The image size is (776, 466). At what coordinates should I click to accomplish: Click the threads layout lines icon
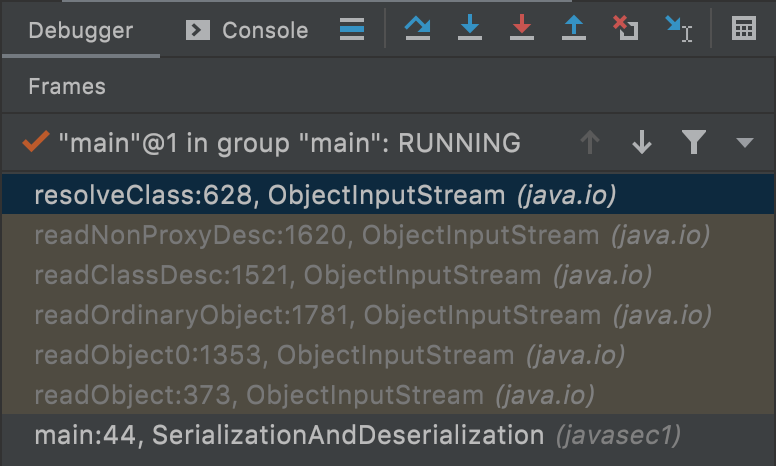click(x=351, y=29)
